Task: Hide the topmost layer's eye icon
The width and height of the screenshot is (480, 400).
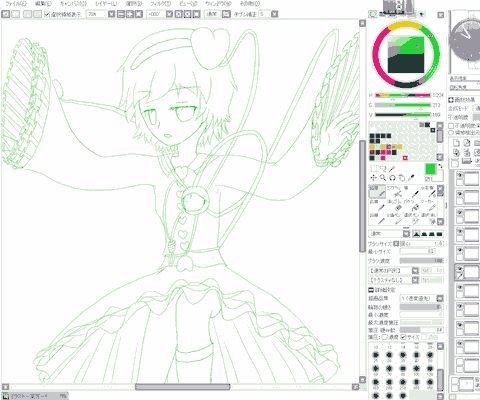Action: tap(460, 175)
